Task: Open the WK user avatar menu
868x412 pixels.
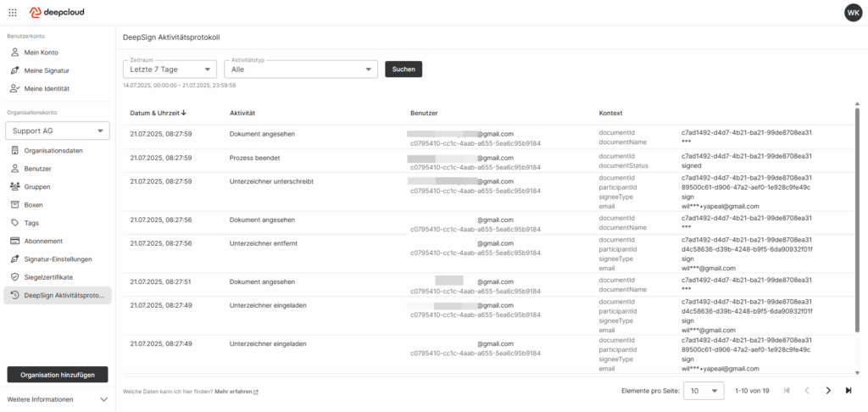Action: 853,12
